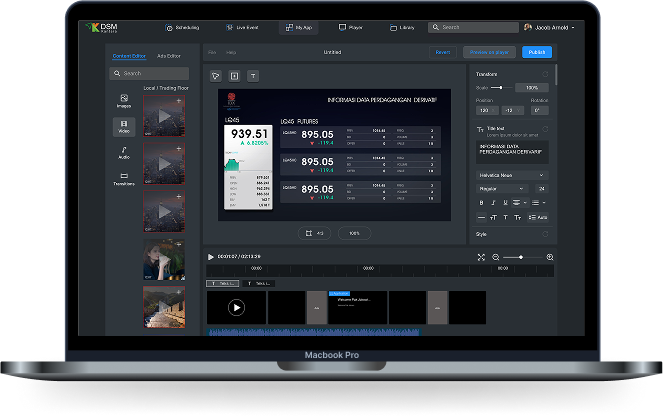Screen dimensions: 663x418
Task: Select the first text track chip
Action: point(222,284)
